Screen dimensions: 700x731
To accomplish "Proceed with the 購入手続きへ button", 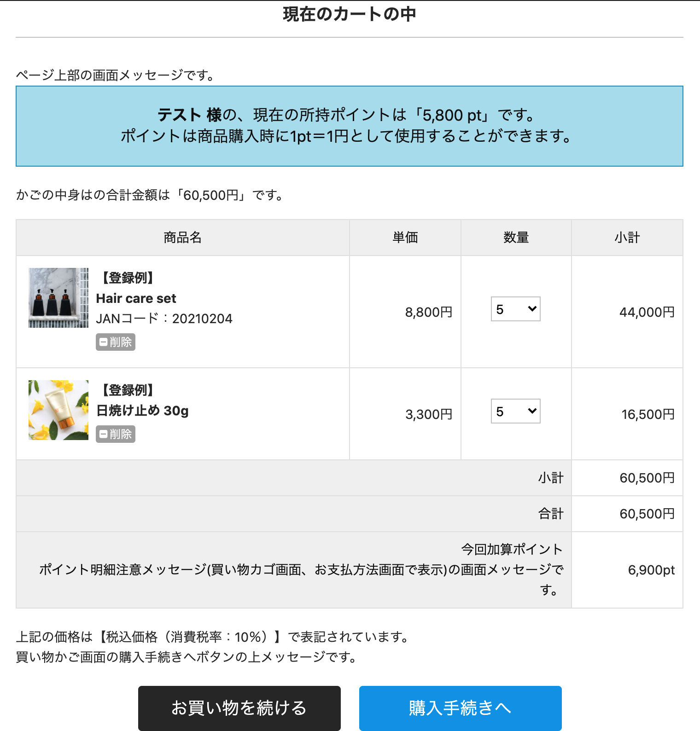I will pyautogui.click(x=460, y=708).
